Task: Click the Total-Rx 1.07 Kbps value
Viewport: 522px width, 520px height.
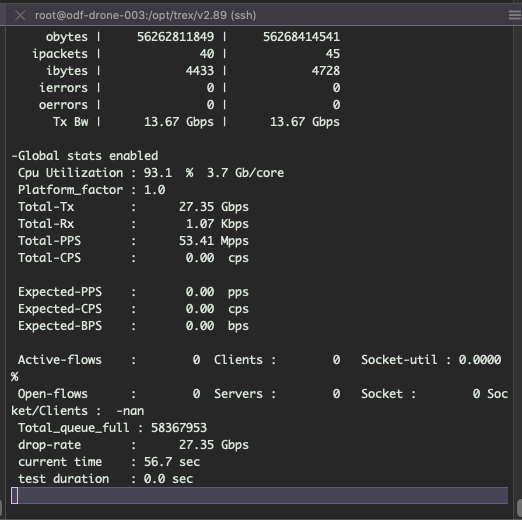Action: pos(217,224)
